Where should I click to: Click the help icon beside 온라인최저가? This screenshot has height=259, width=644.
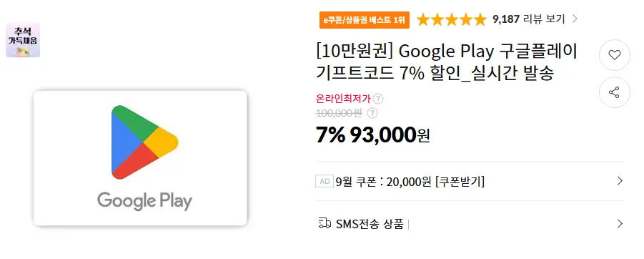click(378, 99)
